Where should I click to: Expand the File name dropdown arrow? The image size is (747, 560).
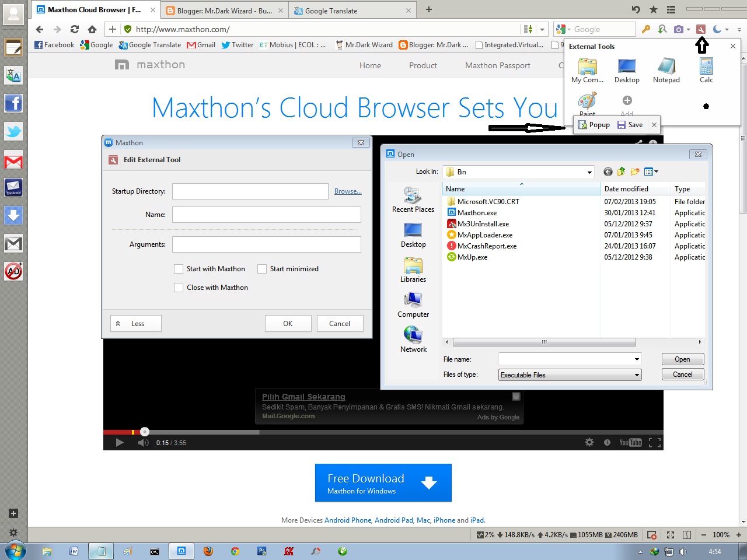pos(637,359)
